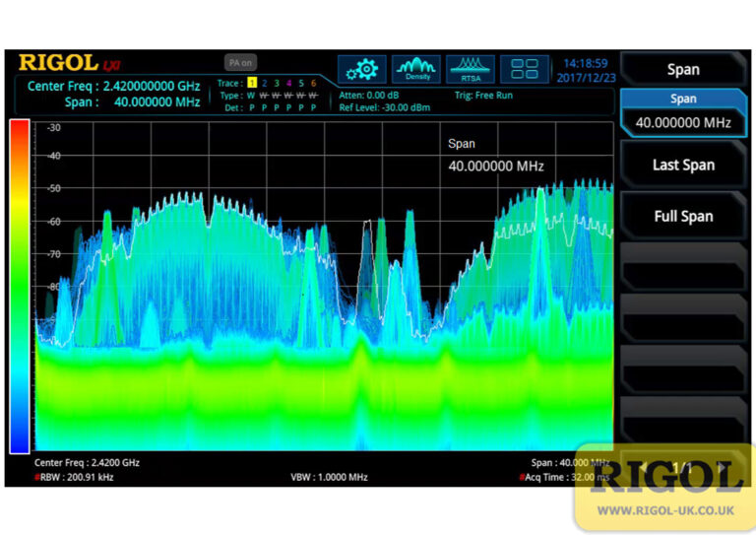Click the date 2017/12/23 display

587,78
